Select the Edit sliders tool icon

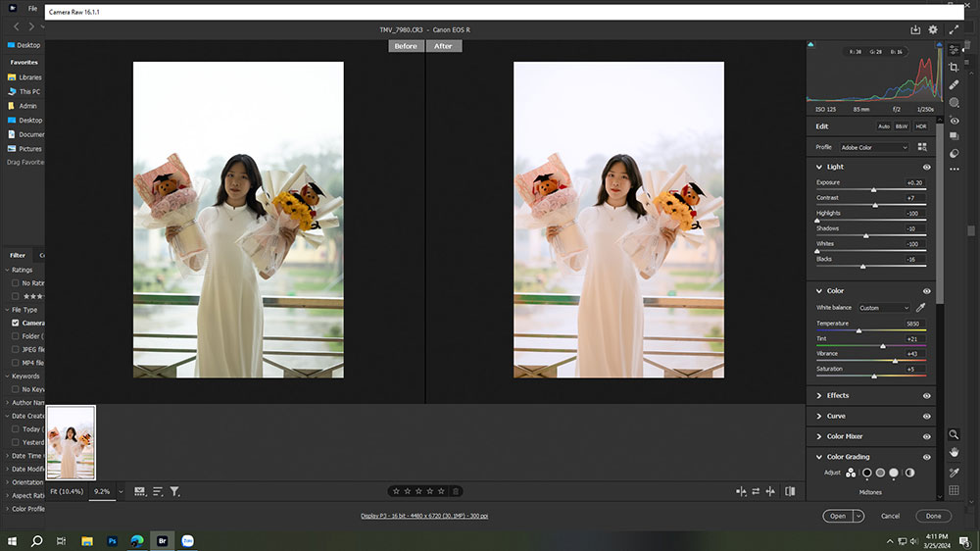pyautogui.click(x=954, y=49)
